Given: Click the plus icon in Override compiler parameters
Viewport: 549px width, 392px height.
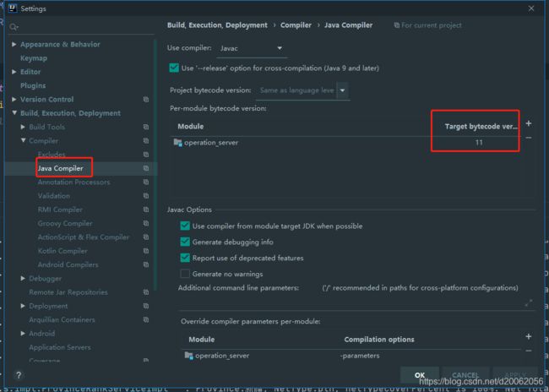Looking at the screenshot, I should [529, 336].
